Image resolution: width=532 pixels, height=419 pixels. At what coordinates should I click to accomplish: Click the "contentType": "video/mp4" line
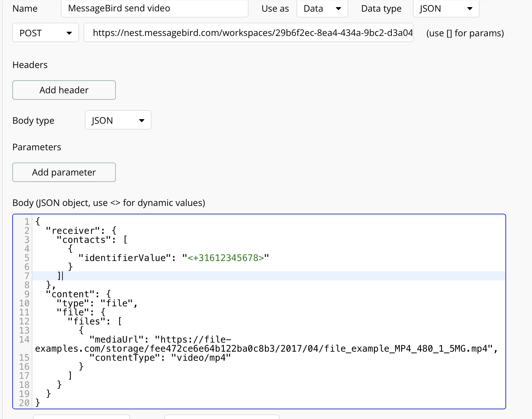(x=160, y=357)
